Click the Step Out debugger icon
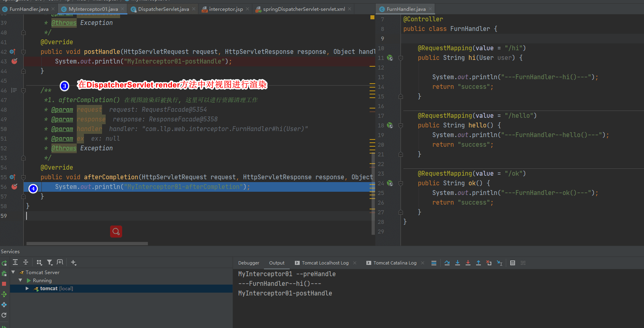The height and width of the screenshot is (328, 644). [x=478, y=263]
